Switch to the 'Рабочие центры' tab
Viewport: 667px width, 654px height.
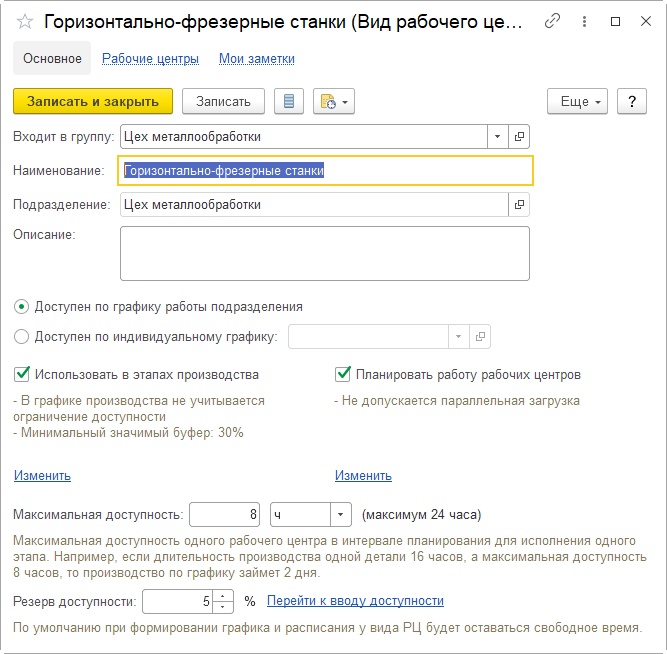click(150, 59)
